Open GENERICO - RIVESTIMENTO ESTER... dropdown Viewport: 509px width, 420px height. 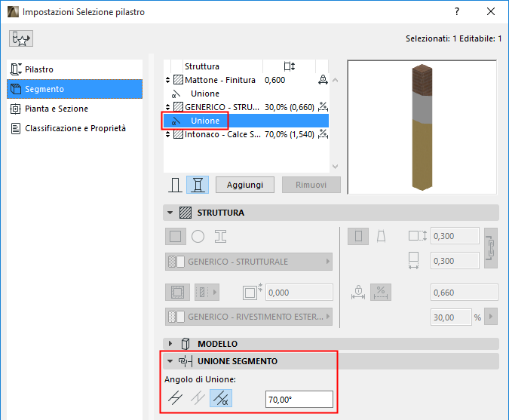tap(249, 317)
